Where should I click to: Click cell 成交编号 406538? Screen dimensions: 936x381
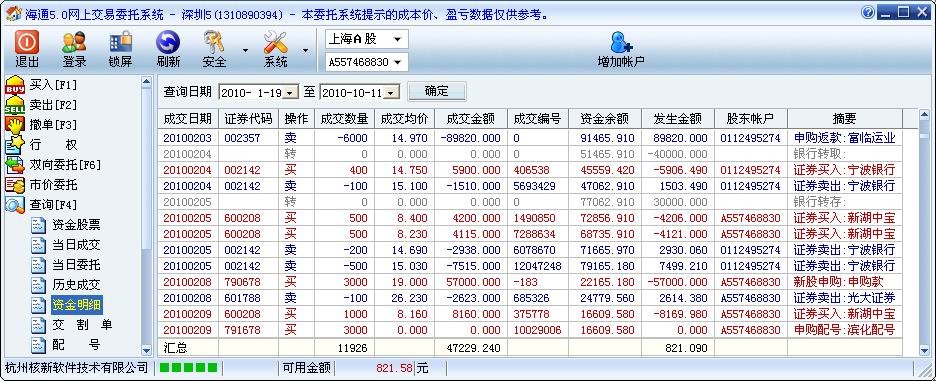[x=538, y=170]
